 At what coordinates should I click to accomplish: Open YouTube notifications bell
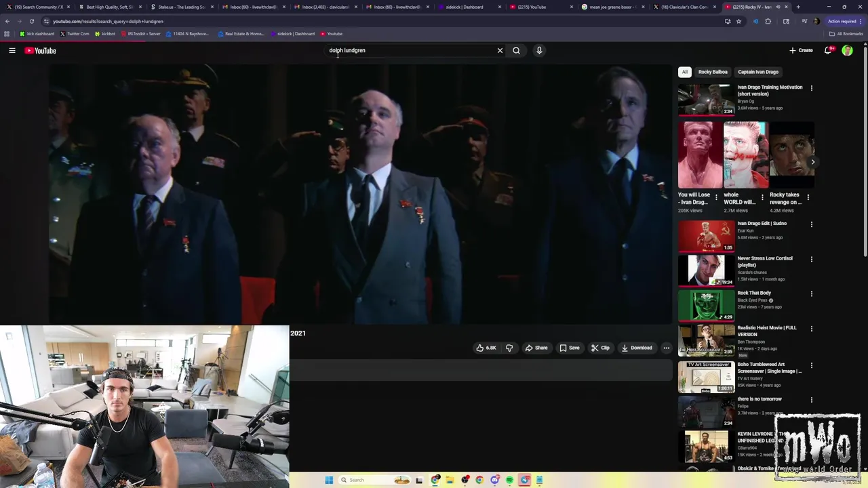click(828, 50)
